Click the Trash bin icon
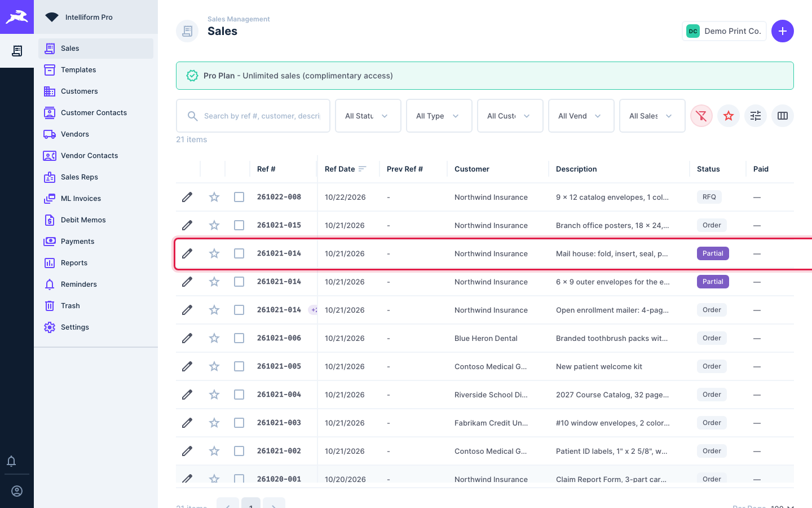 pos(50,306)
